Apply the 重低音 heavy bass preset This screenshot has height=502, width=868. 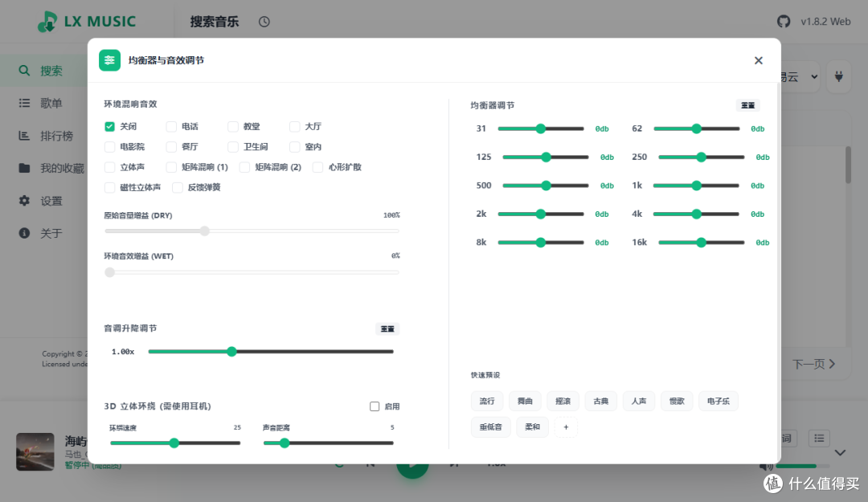coord(490,426)
